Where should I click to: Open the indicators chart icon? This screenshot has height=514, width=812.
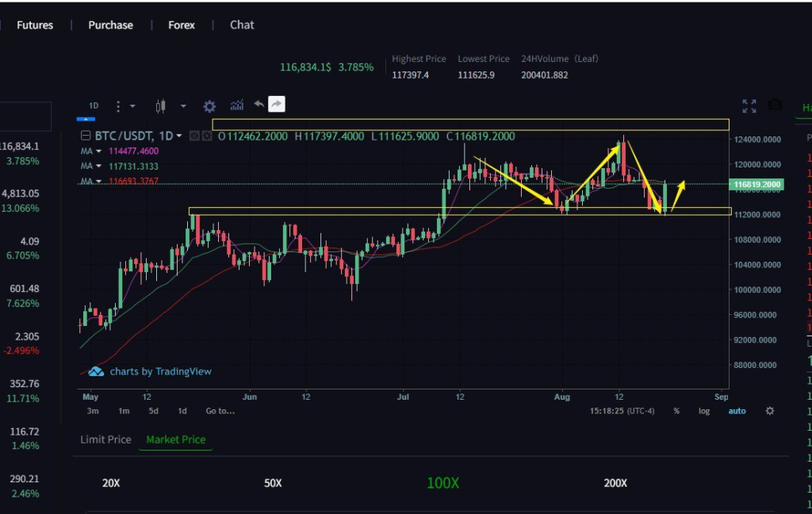[x=236, y=105]
